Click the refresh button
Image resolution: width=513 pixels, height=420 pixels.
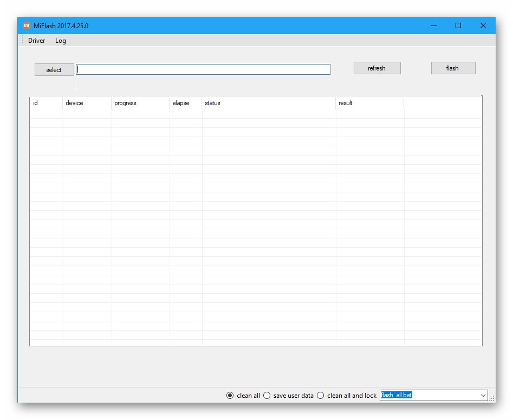tap(377, 68)
